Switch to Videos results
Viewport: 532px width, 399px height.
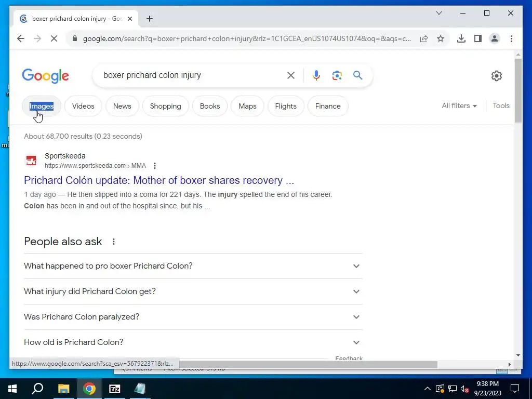pos(83,106)
